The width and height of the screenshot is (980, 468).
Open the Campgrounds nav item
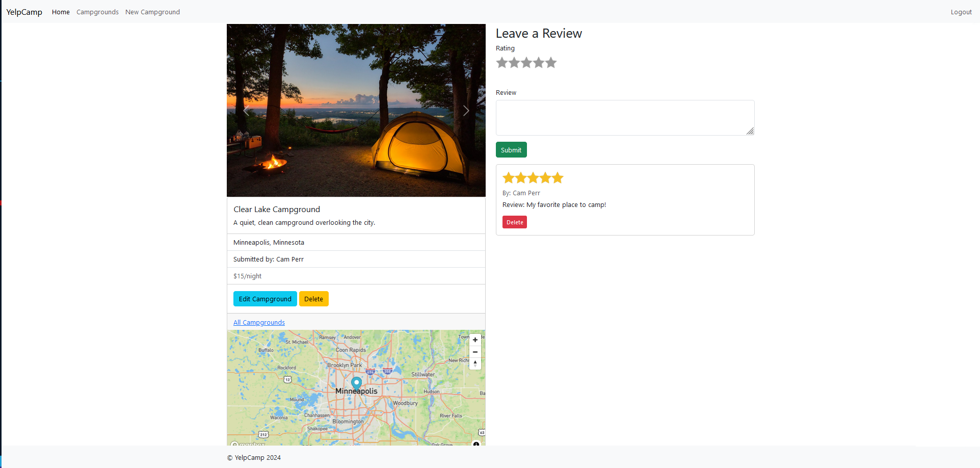tap(97, 12)
